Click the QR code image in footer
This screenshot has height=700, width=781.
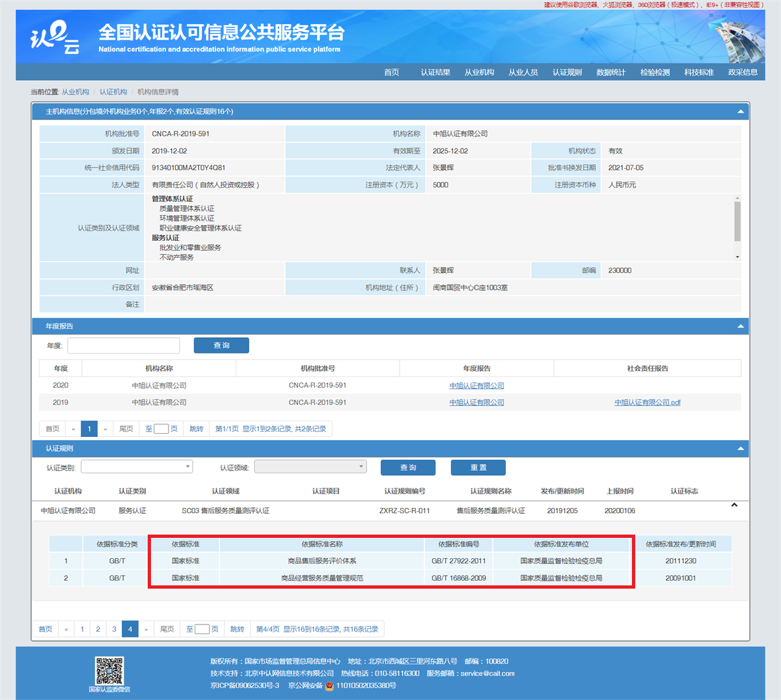tap(109, 671)
